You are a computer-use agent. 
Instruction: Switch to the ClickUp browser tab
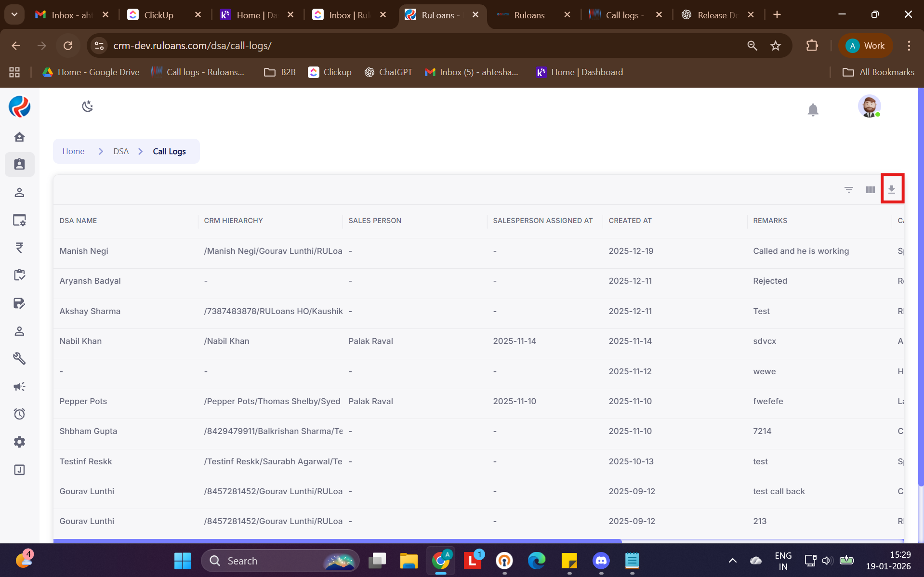(x=159, y=15)
